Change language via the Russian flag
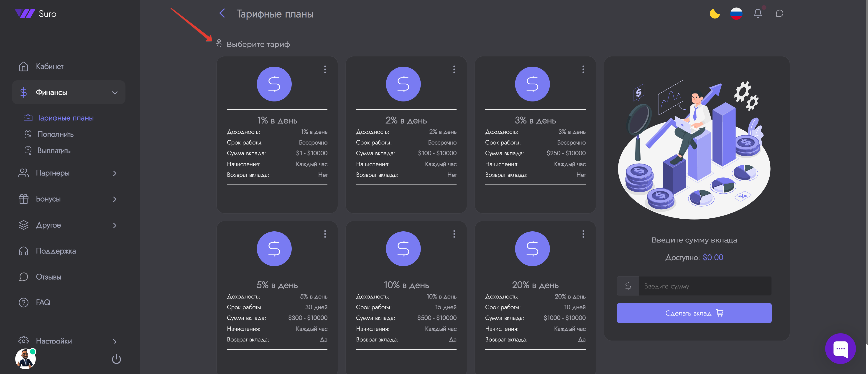The height and width of the screenshot is (374, 868). tap(736, 13)
